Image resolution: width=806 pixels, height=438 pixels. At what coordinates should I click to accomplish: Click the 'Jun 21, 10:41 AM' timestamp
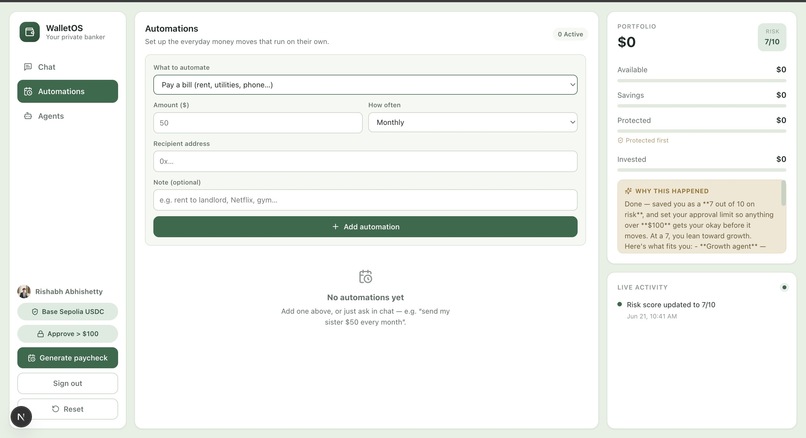click(652, 316)
